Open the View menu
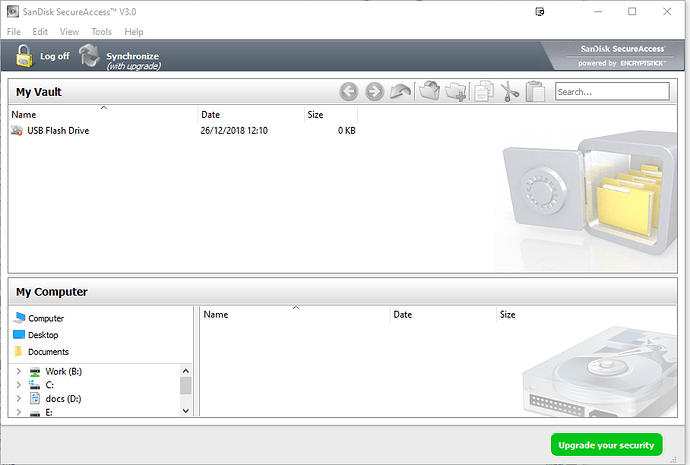Image resolution: width=690 pixels, height=465 pixels. click(x=70, y=32)
